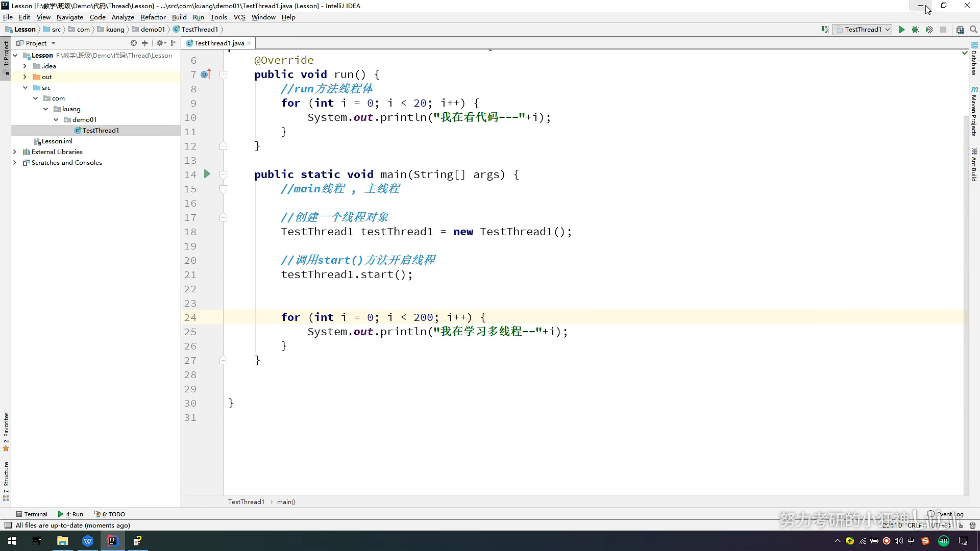The image size is (980, 551).
Task: Click the Search Everywhere magnifier icon
Action: click(973, 30)
